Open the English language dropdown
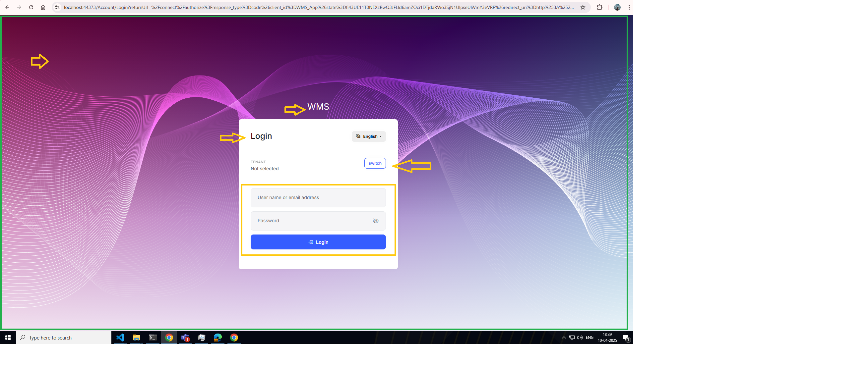 click(x=369, y=136)
